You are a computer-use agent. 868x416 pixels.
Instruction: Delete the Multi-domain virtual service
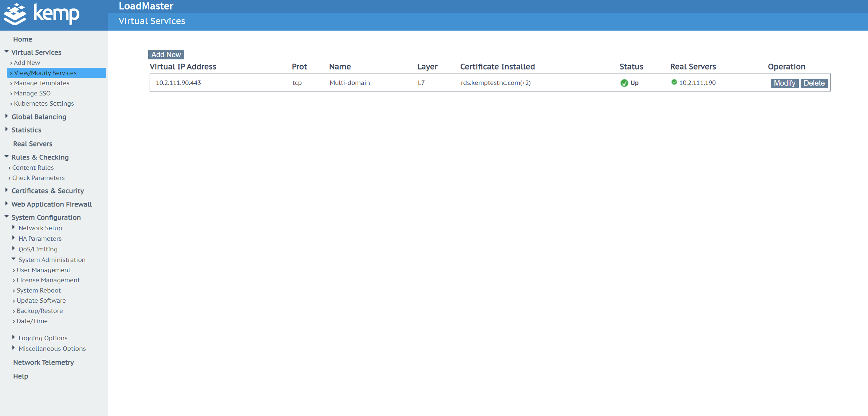pyautogui.click(x=814, y=83)
